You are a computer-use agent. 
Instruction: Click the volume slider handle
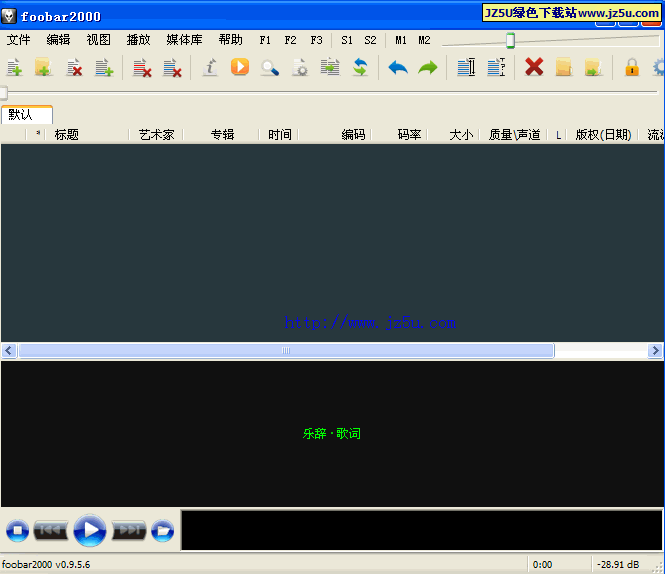tap(510, 40)
